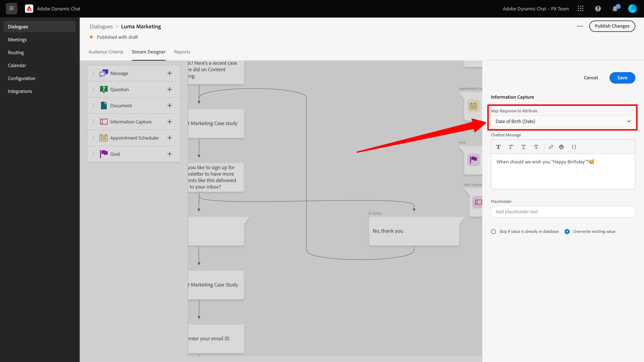The width and height of the screenshot is (644, 362).
Task: Go to Routing in the sidebar
Action: (x=16, y=52)
